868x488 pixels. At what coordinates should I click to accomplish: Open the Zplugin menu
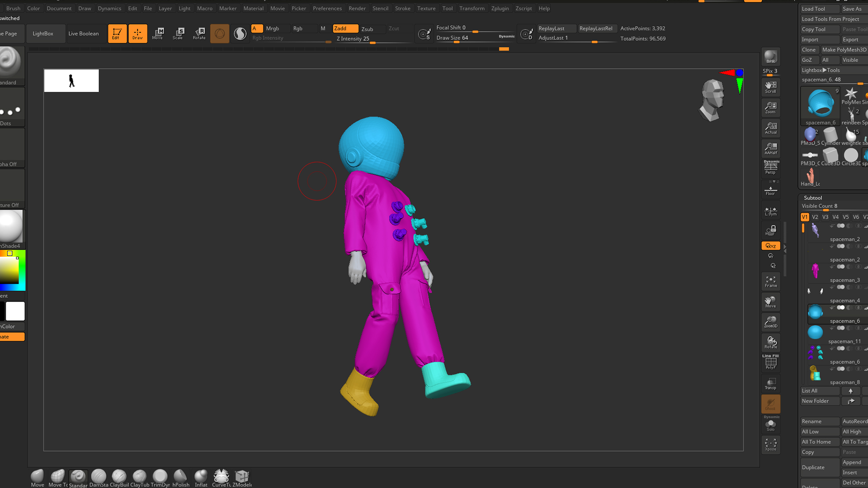tap(500, 8)
